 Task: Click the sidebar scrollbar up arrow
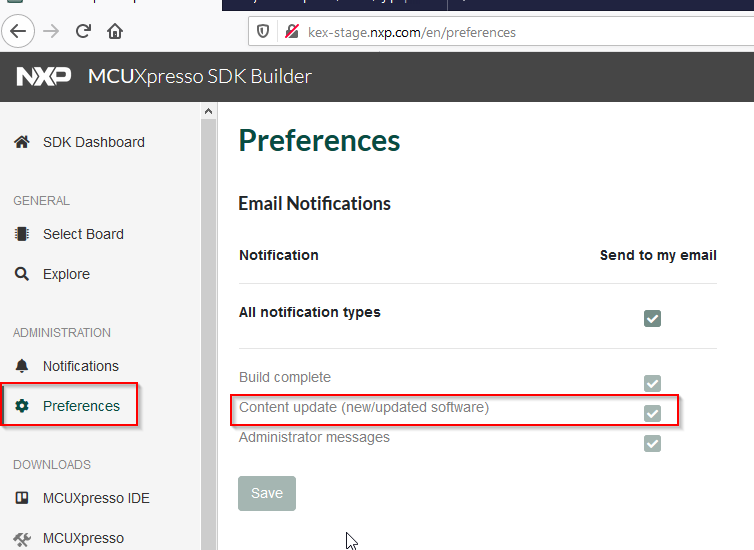[x=208, y=111]
